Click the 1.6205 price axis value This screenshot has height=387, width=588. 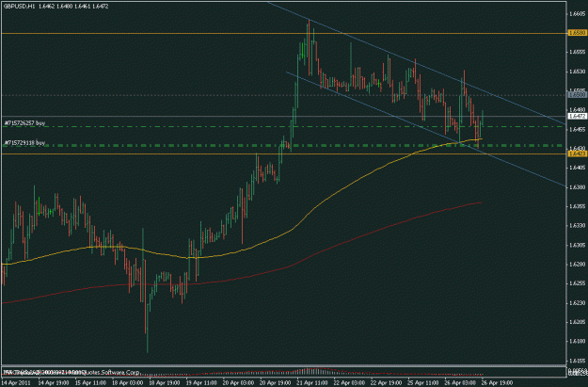tap(577, 322)
